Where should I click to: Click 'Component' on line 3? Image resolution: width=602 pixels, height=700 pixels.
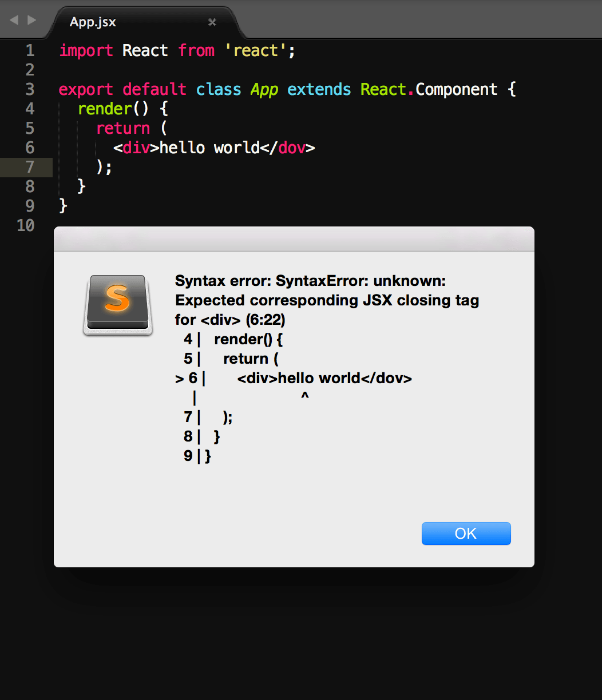click(x=457, y=90)
